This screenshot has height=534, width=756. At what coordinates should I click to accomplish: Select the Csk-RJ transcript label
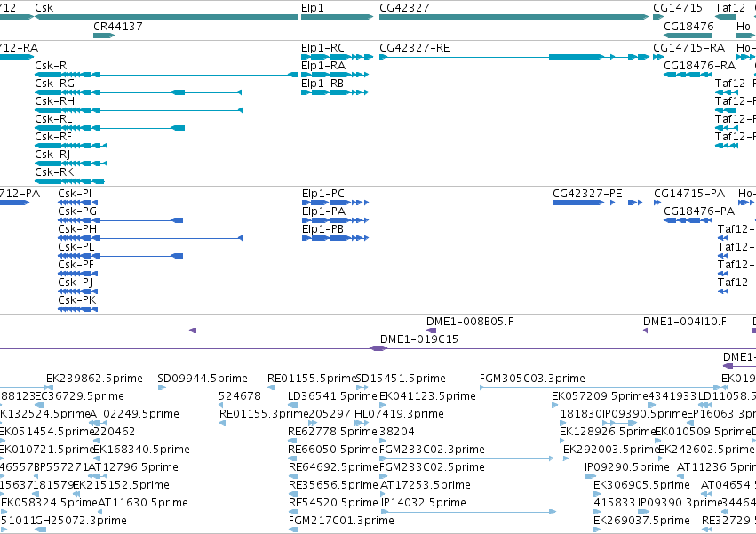tap(52, 155)
